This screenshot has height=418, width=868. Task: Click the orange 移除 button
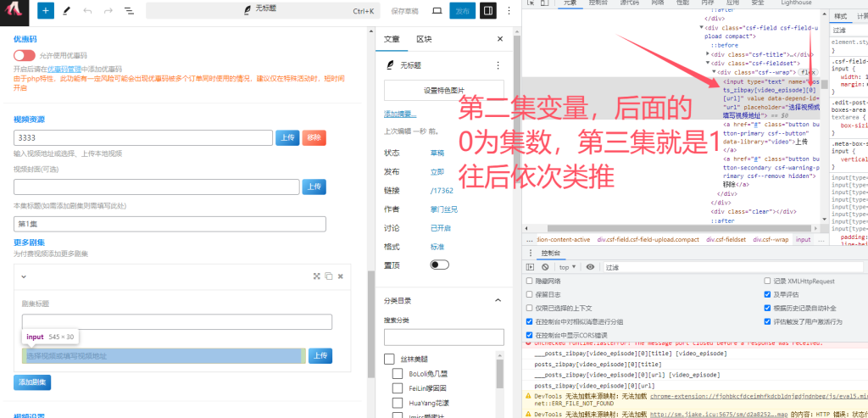pyautogui.click(x=314, y=138)
